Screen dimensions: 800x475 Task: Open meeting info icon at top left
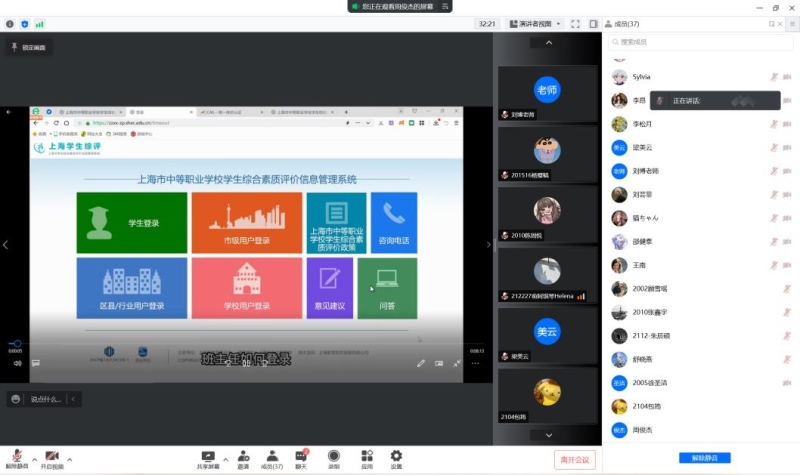coord(10,24)
